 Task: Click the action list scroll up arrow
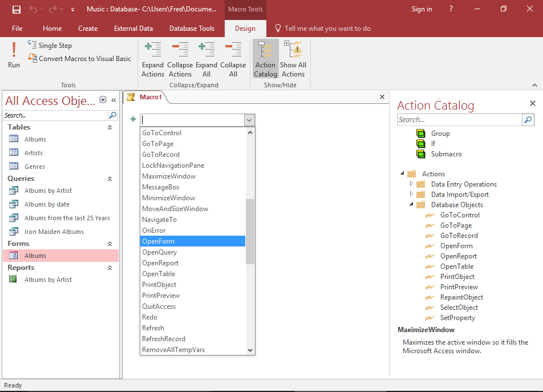[250, 132]
